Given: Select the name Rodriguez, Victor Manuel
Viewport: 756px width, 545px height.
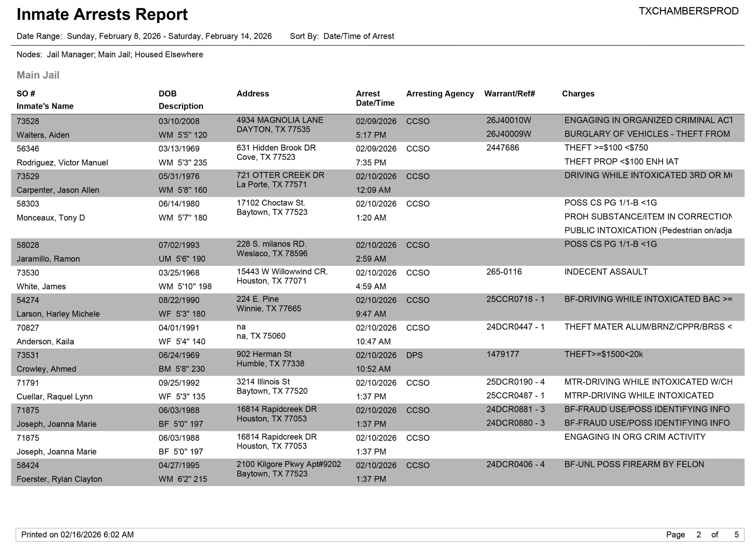Looking at the screenshot, I should 62,163.
